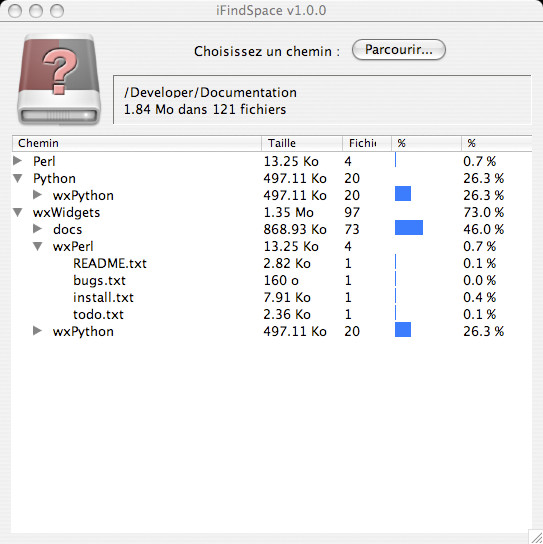Click the 97 files count
543x544 pixels.
coord(352,212)
